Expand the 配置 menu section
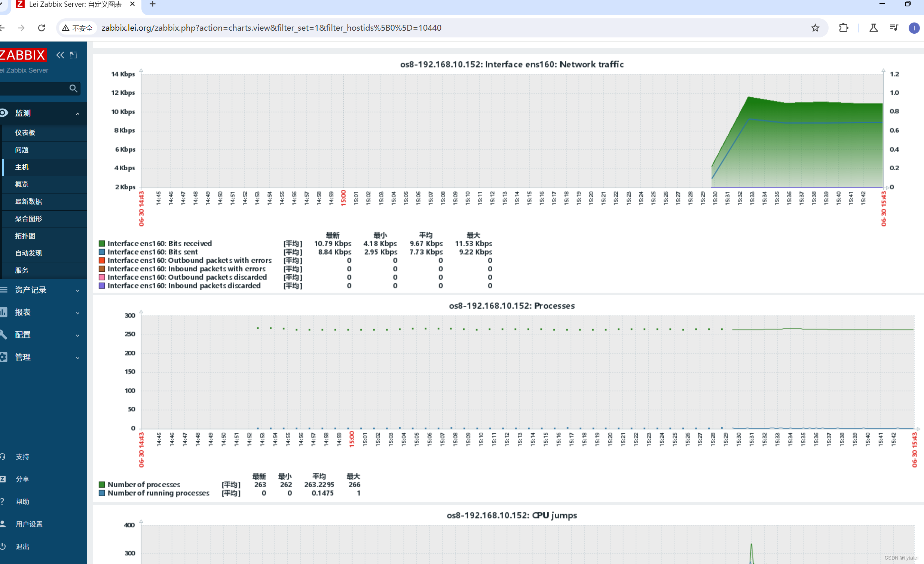 (x=78, y=335)
